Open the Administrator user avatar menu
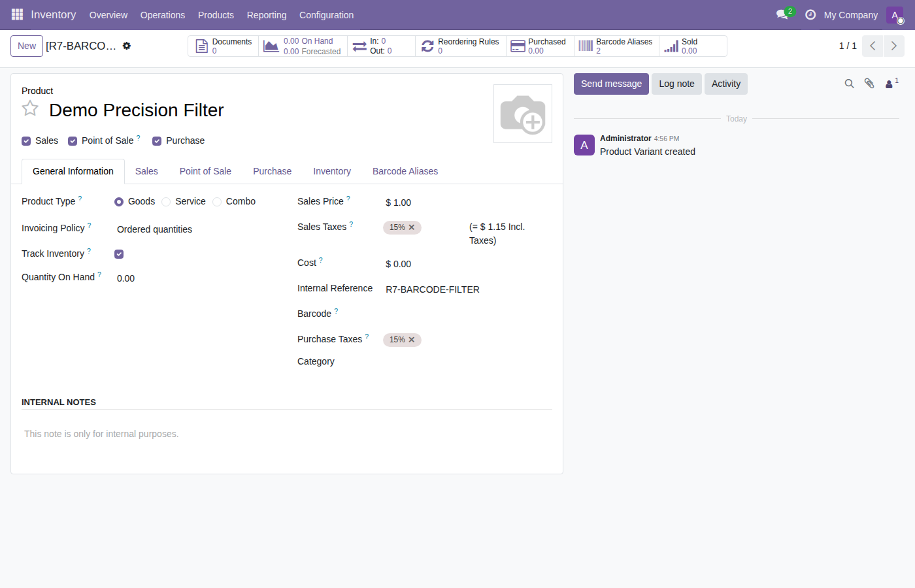Screen dimensions: 915x588 [895, 15]
